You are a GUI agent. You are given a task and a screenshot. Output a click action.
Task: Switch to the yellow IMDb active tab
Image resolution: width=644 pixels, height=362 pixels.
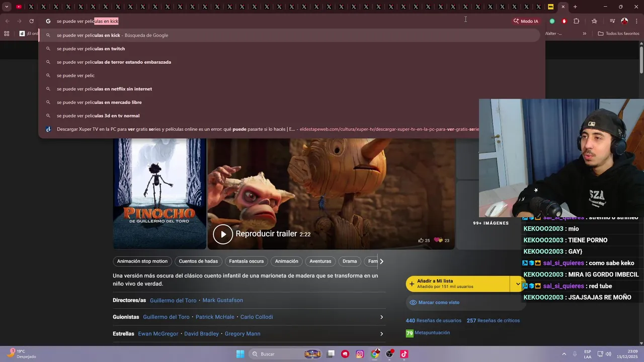pos(551,7)
